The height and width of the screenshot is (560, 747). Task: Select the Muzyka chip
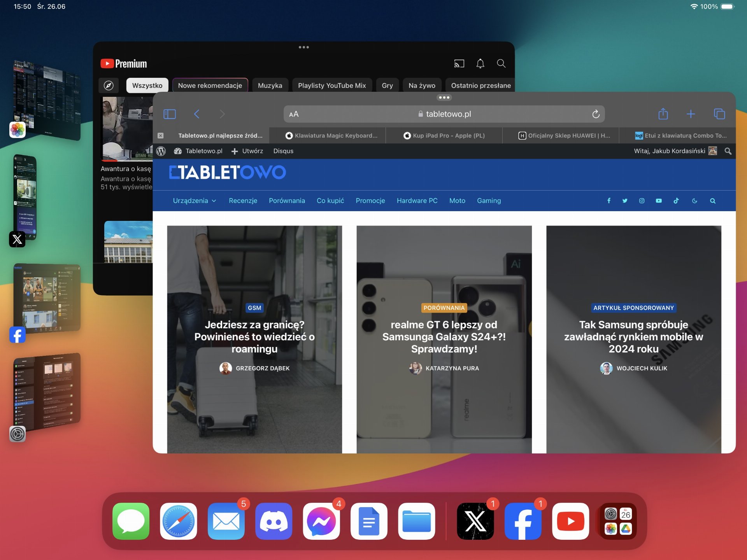pos(270,86)
